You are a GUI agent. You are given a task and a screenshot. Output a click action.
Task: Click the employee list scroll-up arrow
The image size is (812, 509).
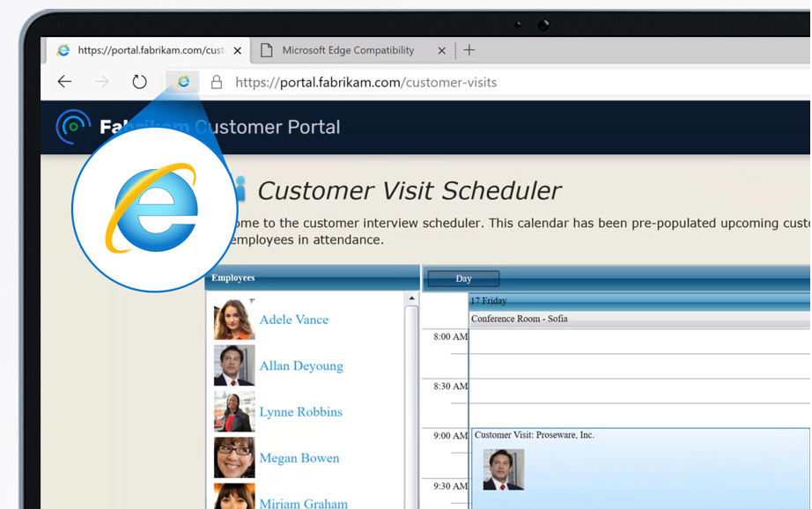(411, 299)
